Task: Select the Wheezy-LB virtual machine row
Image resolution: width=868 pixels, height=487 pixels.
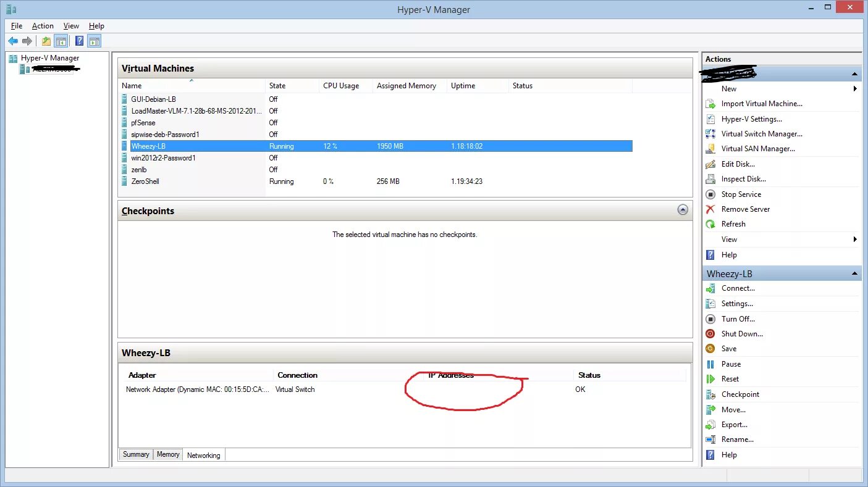Action: (376, 146)
